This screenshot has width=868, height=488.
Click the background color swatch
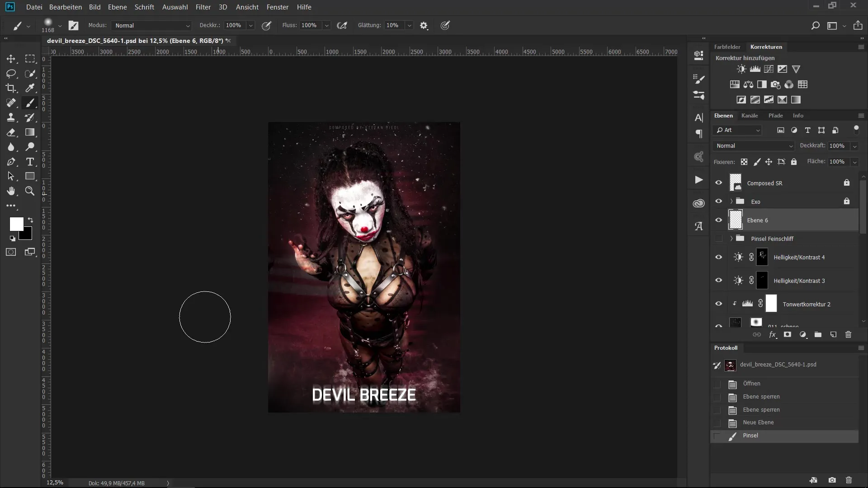(27, 236)
